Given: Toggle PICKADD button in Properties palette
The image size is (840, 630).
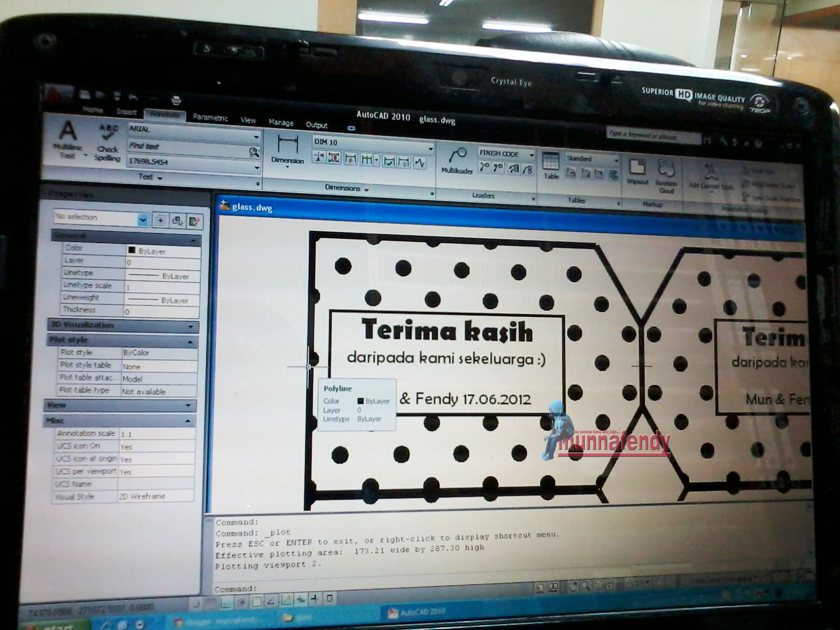Looking at the screenshot, I should [x=160, y=220].
